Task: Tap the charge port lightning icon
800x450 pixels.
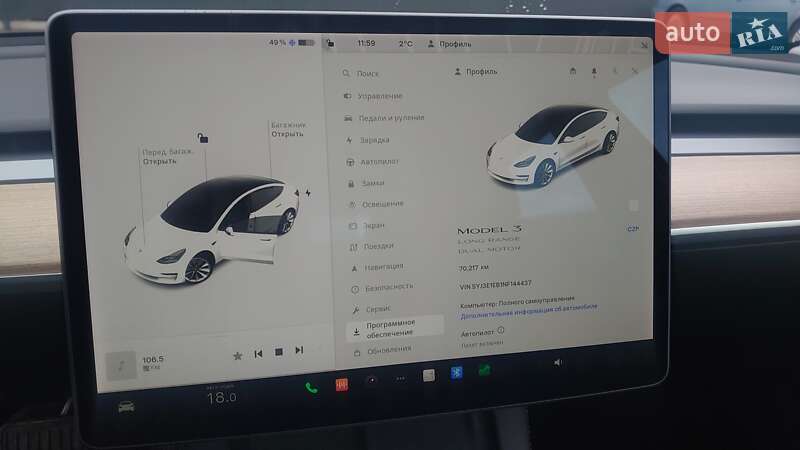Action: point(308,192)
